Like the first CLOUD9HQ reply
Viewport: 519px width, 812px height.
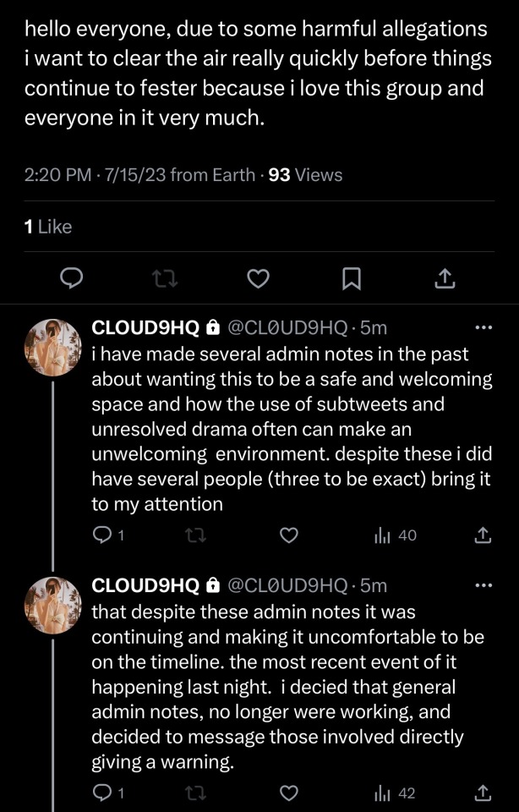coord(289,535)
